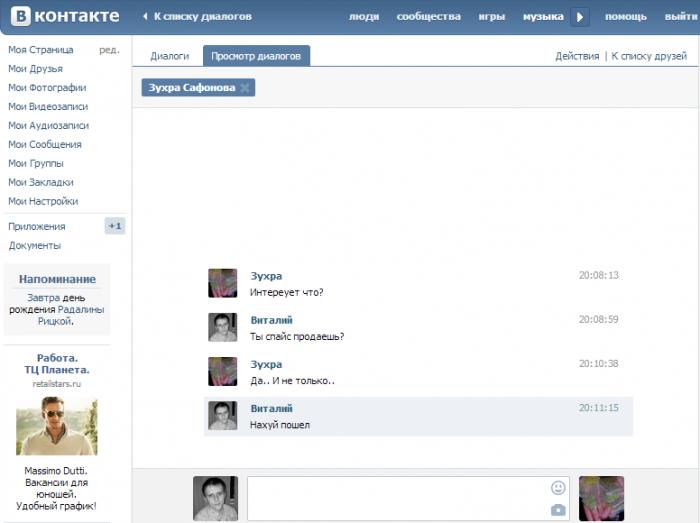
Task: Click the Завтра link in the reminder
Action: click(x=43, y=298)
